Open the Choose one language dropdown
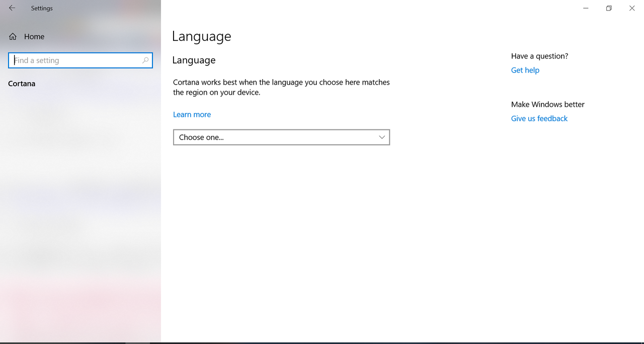The image size is (644, 344). pos(281,137)
